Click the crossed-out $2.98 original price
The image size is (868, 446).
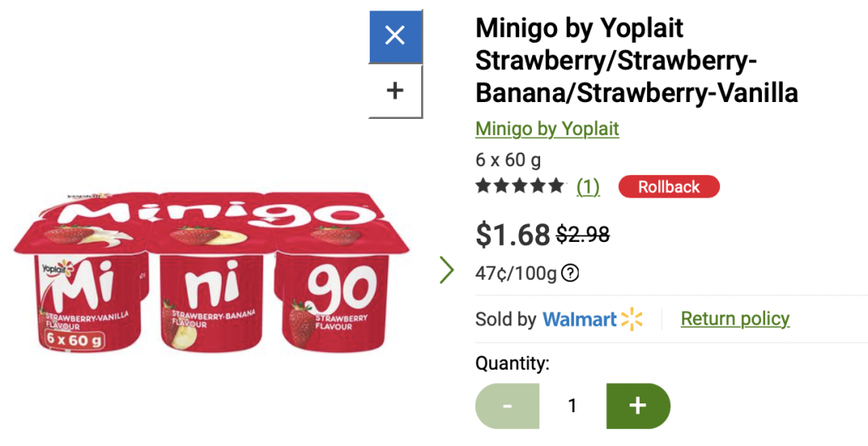tap(583, 234)
